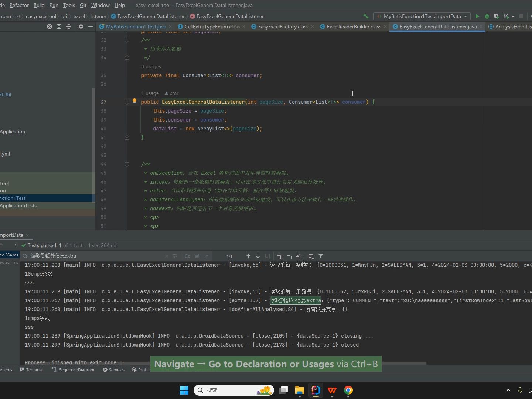This screenshot has width=532, height=399.
Task: Build the project with the hammer icon
Action: tap(366, 16)
